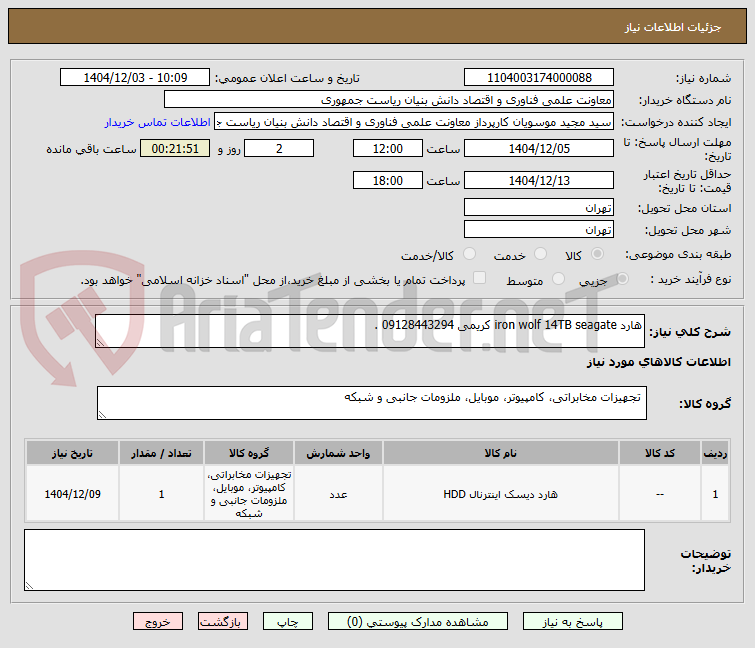Click the need number field 1104003174000088
This screenshot has width=755, height=648.
539,78
